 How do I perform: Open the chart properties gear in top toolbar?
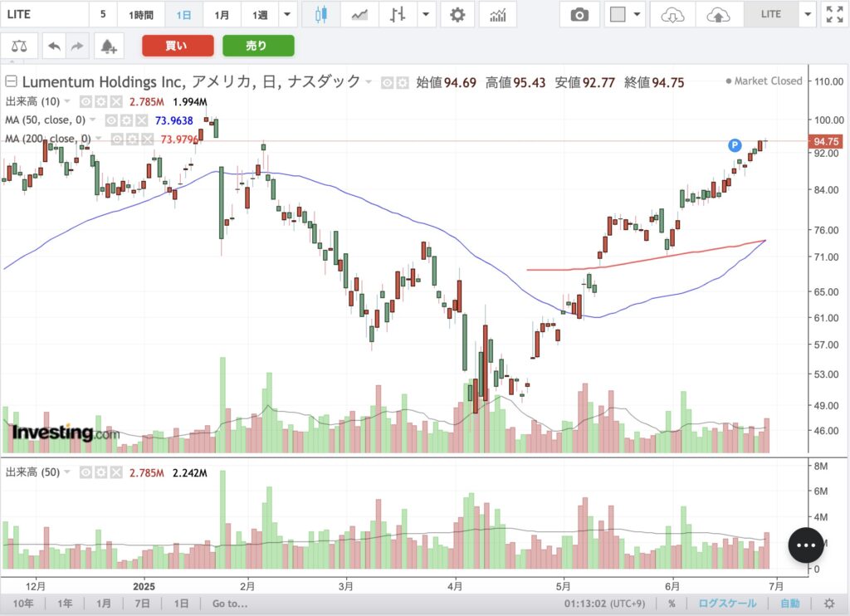tap(457, 15)
